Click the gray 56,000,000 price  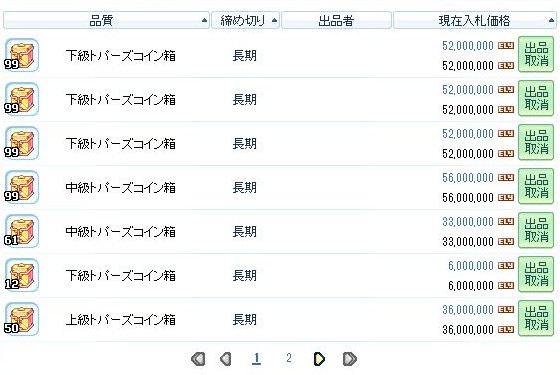(x=468, y=178)
